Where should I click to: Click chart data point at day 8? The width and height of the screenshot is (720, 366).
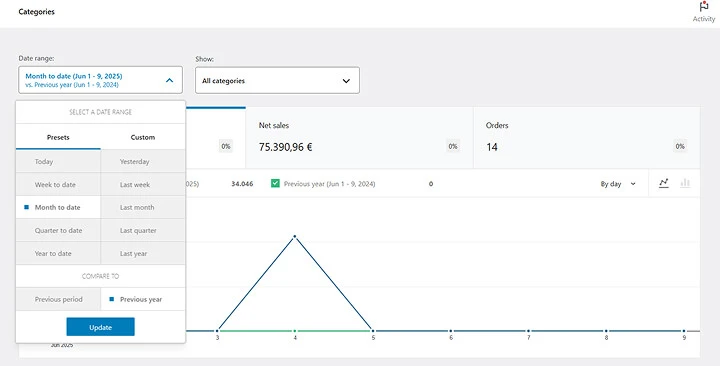tap(606, 330)
